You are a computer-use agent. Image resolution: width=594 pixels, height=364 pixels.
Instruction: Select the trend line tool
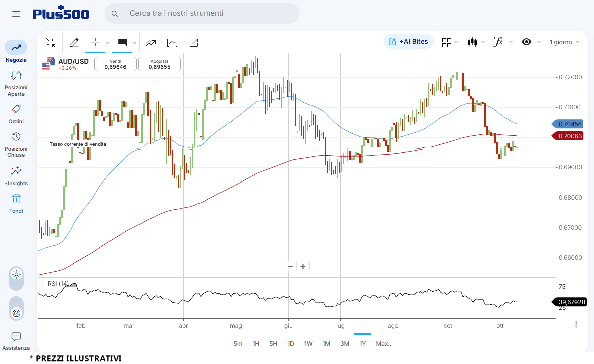[151, 43]
